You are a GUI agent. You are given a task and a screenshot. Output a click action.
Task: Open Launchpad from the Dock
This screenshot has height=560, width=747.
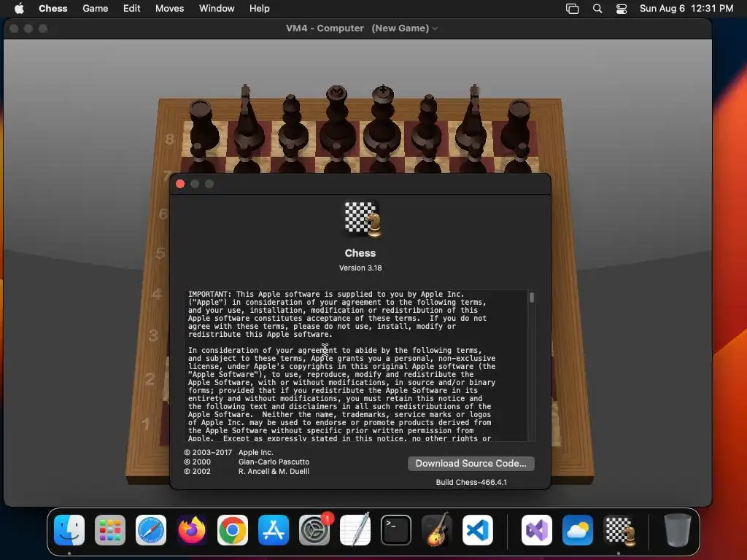[x=110, y=529]
